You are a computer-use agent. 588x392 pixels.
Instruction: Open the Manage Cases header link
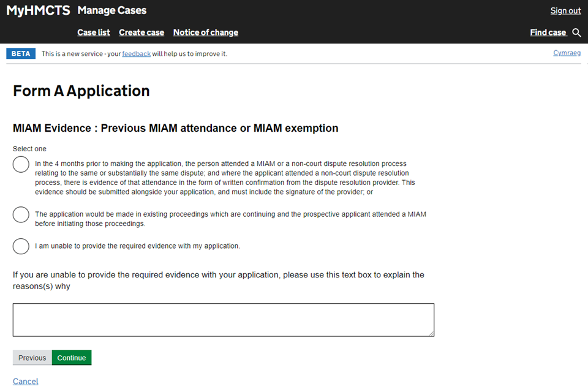point(112,10)
